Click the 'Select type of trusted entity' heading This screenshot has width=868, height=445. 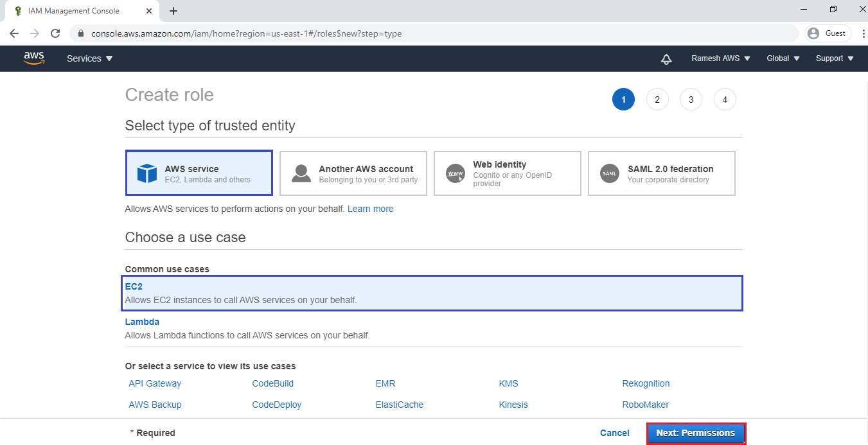(210, 125)
